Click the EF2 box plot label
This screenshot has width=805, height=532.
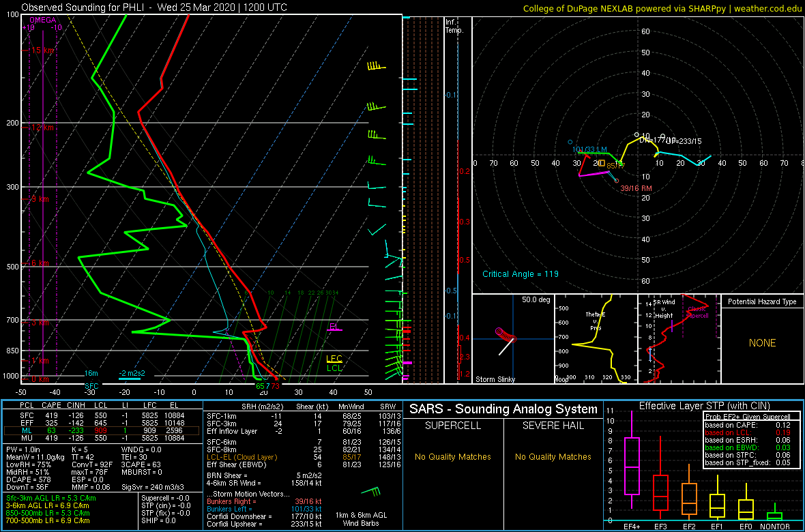(689, 527)
